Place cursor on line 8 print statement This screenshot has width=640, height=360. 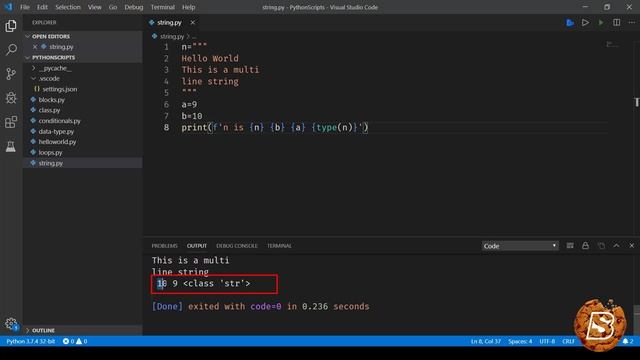point(275,128)
